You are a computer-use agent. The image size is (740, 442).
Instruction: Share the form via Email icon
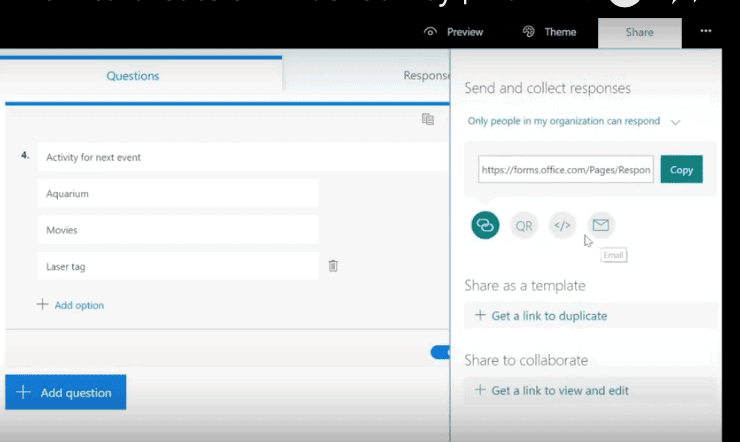[x=600, y=225]
